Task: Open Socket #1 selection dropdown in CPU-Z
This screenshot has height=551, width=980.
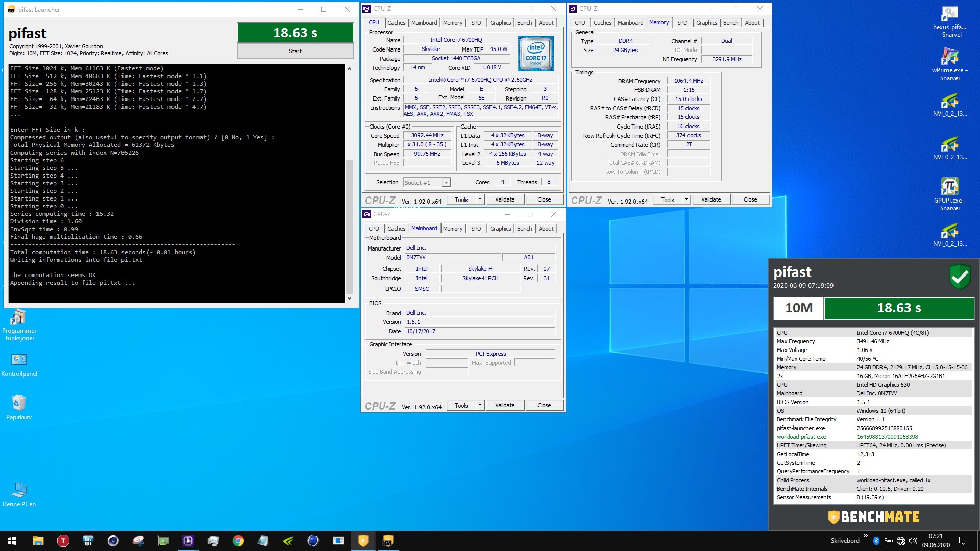Action: click(427, 182)
